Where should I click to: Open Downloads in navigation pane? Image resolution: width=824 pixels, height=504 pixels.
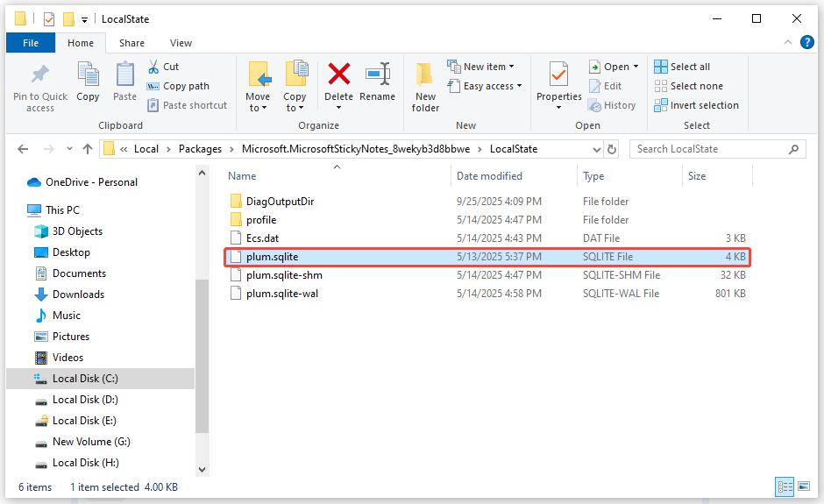pyautogui.click(x=78, y=295)
